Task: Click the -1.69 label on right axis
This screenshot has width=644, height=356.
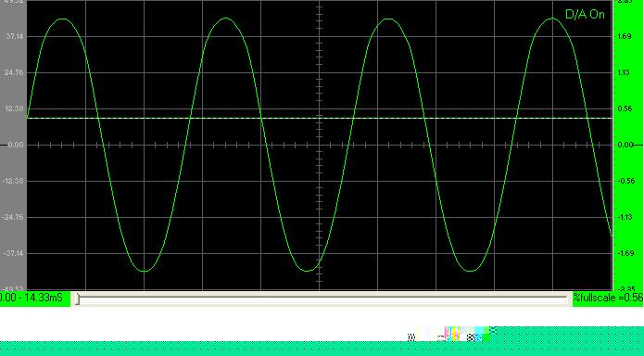Action: [x=625, y=254]
